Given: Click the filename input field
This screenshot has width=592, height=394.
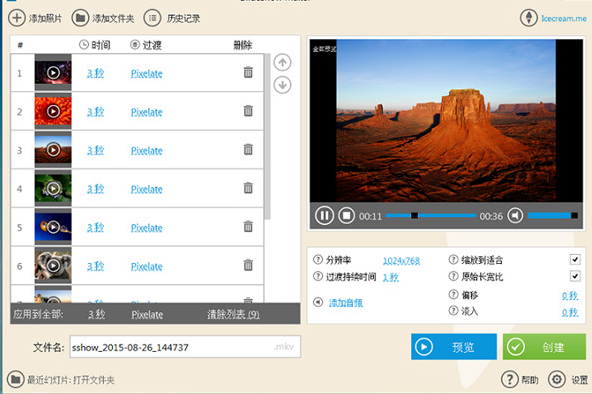Looking at the screenshot, I should pyautogui.click(x=185, y=346).
